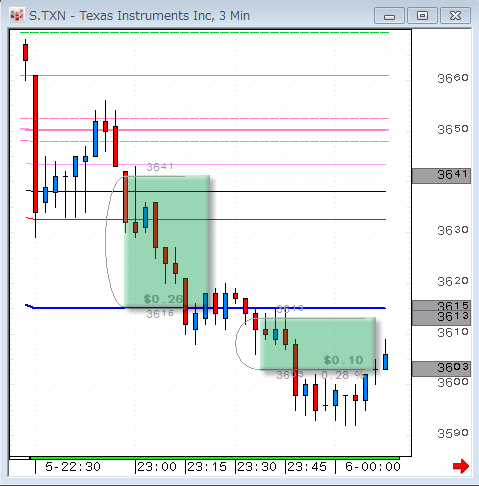Click the 3613 price marker on axis
Viewport: 479px width, 486px height.
(441, 318)
